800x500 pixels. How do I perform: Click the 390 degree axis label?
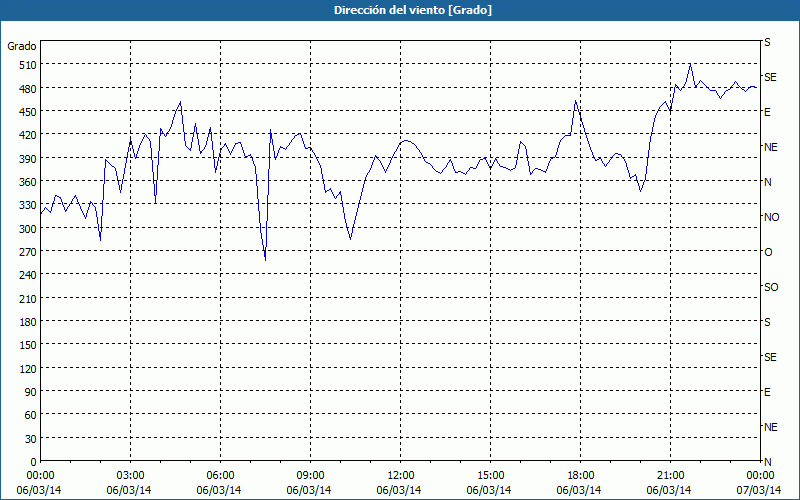coord(28,159)
